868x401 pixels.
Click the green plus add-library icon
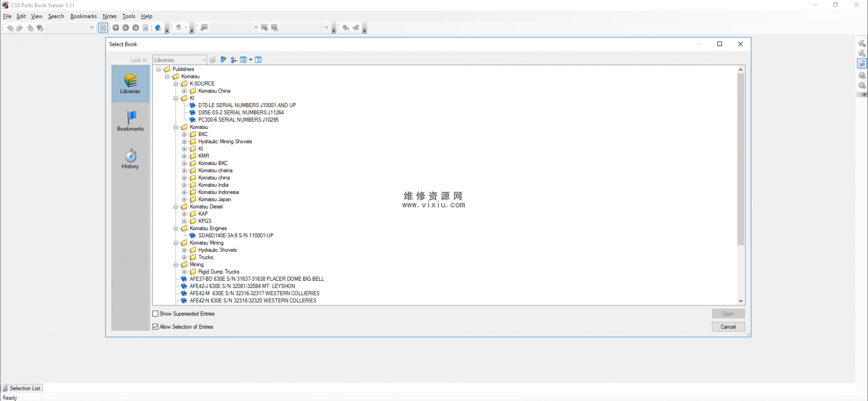(223, 60)
